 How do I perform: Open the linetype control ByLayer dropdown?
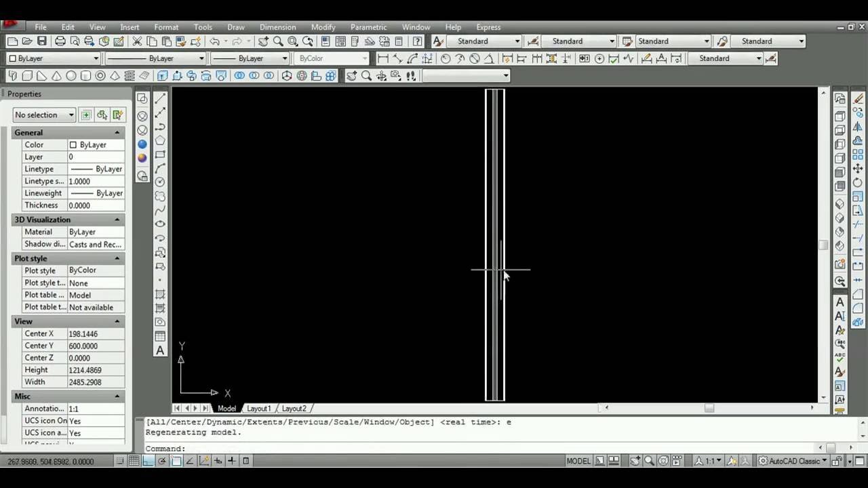(155, 59)
